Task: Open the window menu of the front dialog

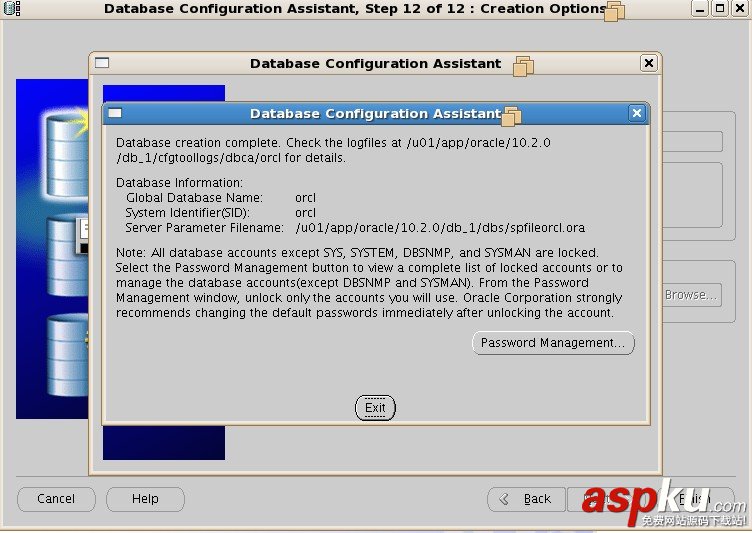Action: click(115, 113)
